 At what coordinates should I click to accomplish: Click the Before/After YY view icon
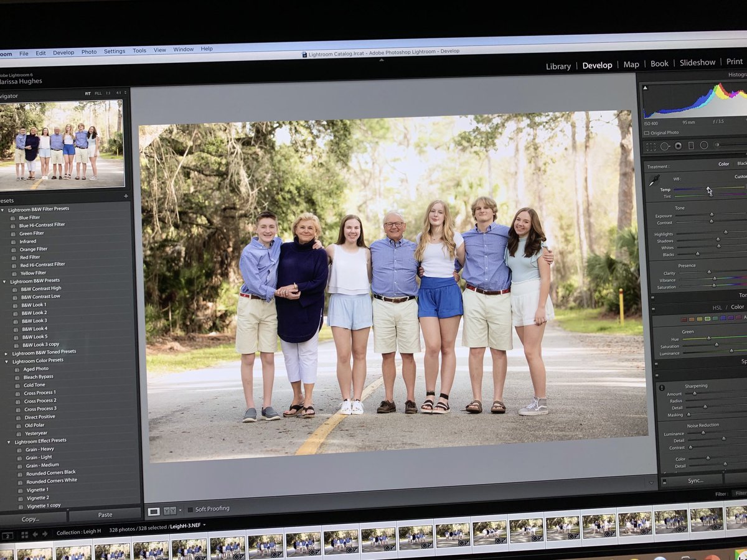point(169,511)
